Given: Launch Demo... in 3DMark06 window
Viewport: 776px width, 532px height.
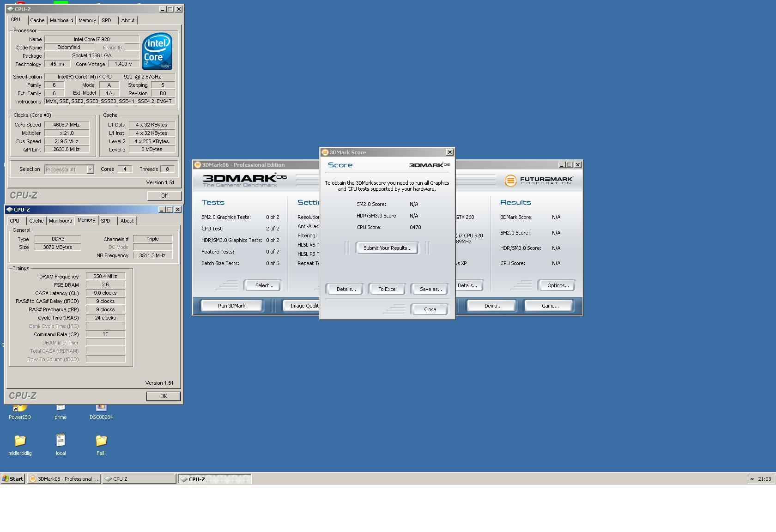Looking at the screenshot, I should 492,306.
